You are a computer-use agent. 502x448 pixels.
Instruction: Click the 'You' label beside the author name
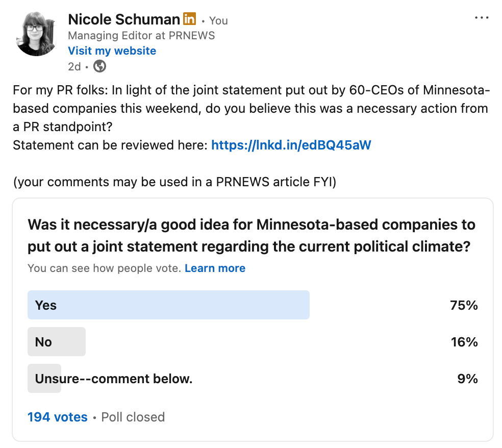click(x=218, y=20)
